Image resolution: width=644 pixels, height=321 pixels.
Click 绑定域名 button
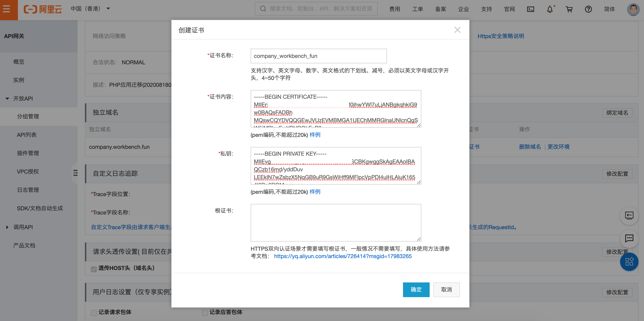point(617,113)
